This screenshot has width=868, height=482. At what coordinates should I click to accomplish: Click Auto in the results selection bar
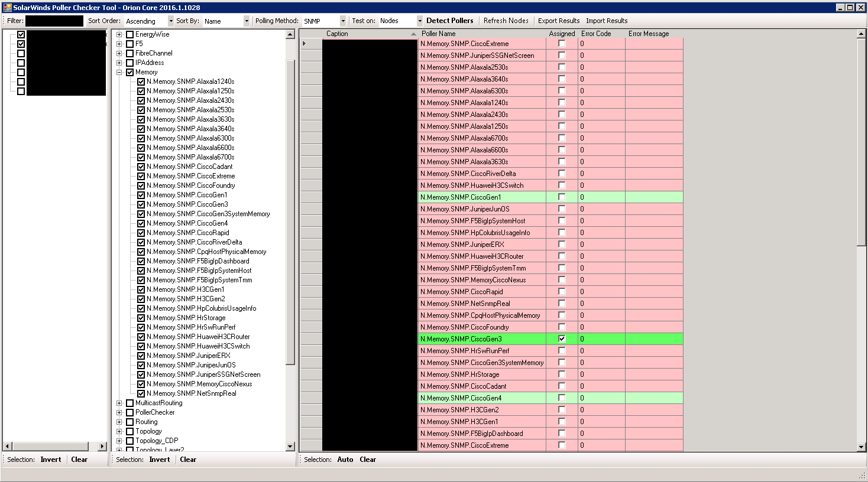tap(345, 460)
